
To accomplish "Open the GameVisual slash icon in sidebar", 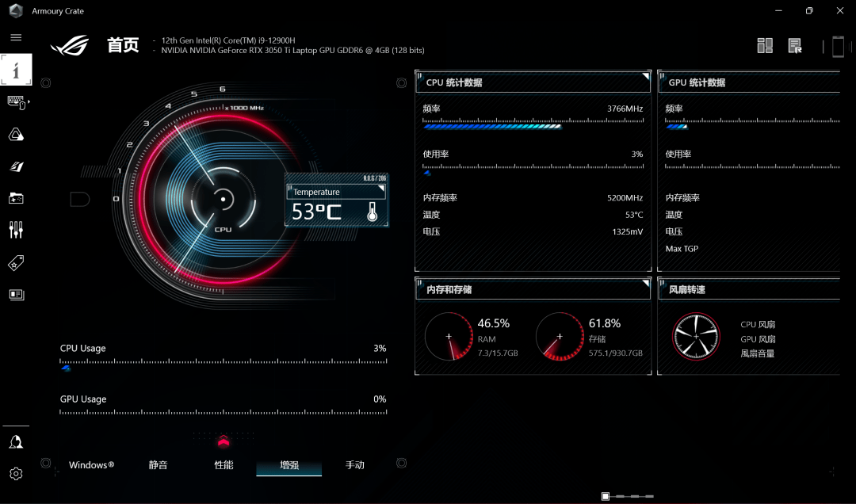I will [16, 166].
